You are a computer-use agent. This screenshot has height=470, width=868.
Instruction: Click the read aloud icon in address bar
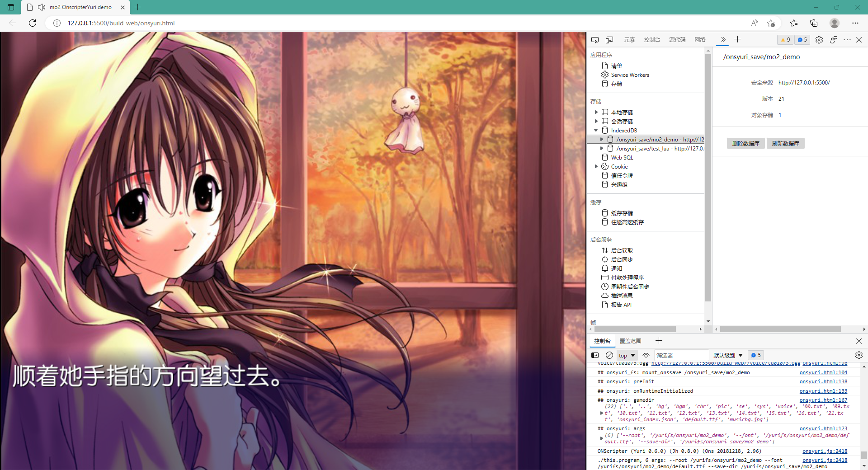click(755, 23)
